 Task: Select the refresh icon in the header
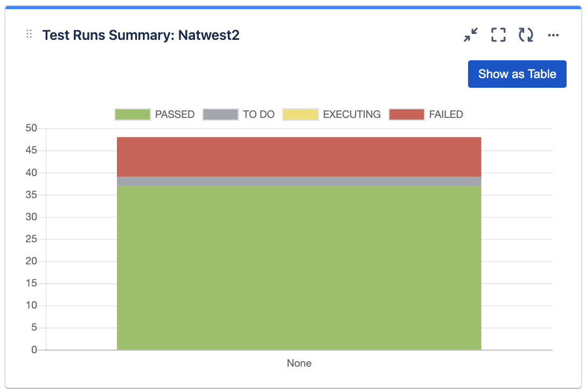coord(525,34)
